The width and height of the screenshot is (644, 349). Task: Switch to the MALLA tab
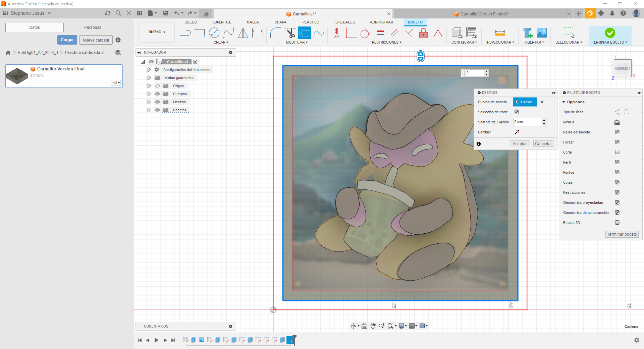253,22
